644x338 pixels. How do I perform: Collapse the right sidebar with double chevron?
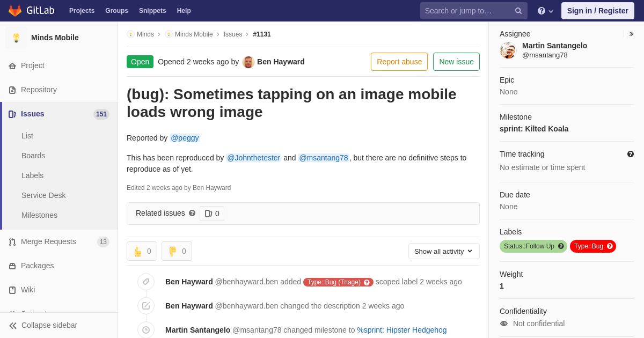631,34
